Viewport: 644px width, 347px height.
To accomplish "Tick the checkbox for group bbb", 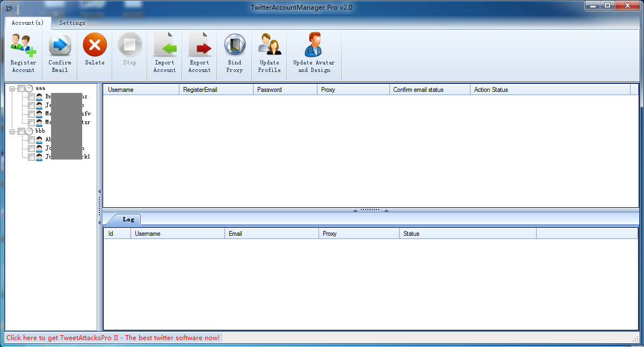I will (21, 132).
